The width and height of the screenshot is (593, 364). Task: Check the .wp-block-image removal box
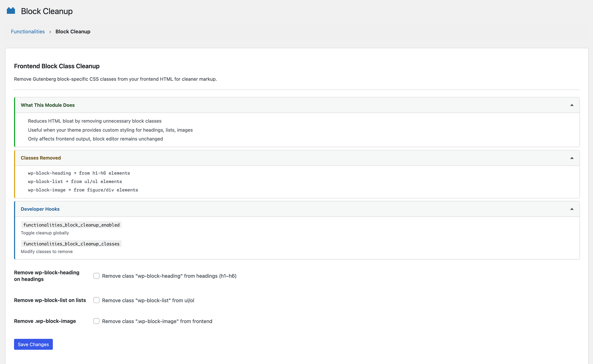pyautogui.click(x=96, y=321)
